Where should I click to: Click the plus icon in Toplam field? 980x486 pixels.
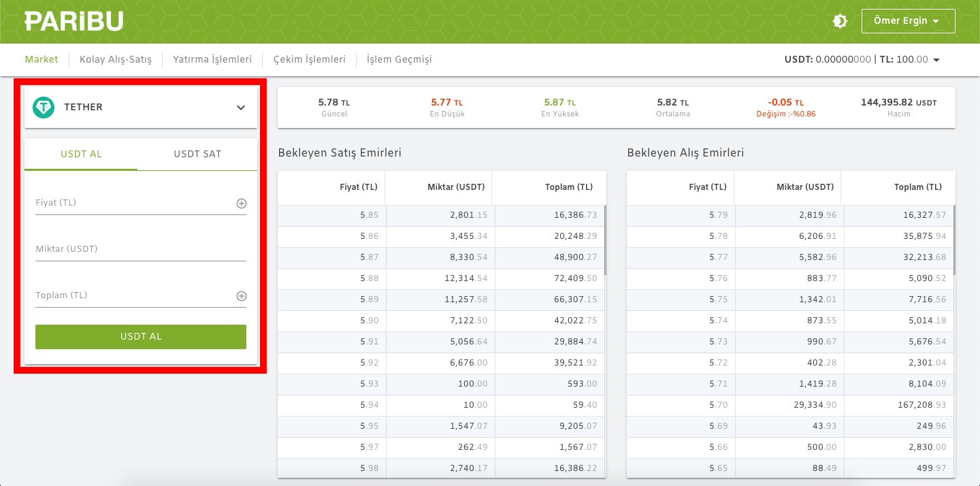(241, 296)
